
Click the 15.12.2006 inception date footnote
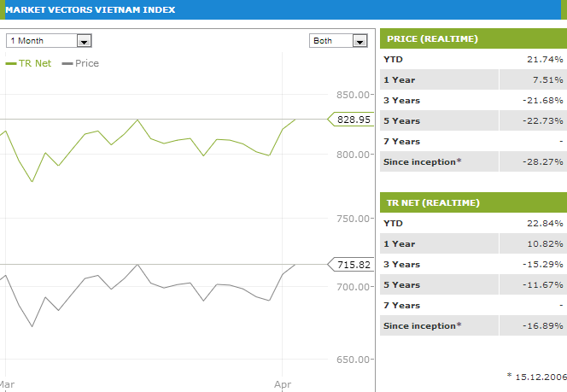click(537, 377)
